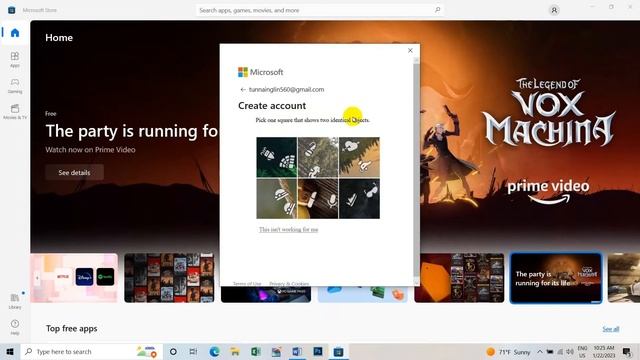Image resolution: width=640 pixels, height=360 pixels.
Task: Click the taskbar search box
Action: click(x=91, y=351)
